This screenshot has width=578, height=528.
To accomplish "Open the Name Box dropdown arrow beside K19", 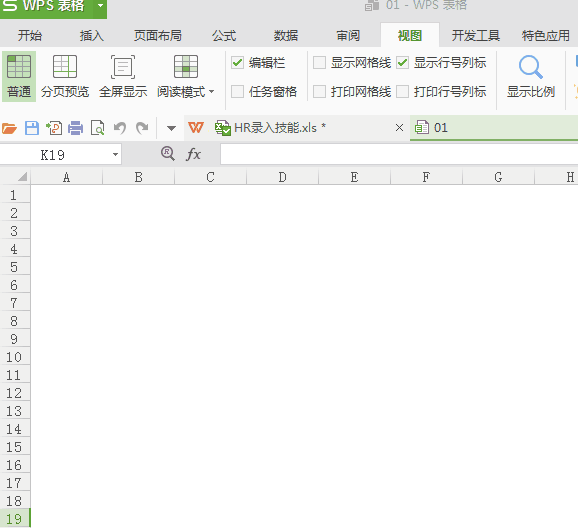I will pyautogui.click(x=115, y=154).
